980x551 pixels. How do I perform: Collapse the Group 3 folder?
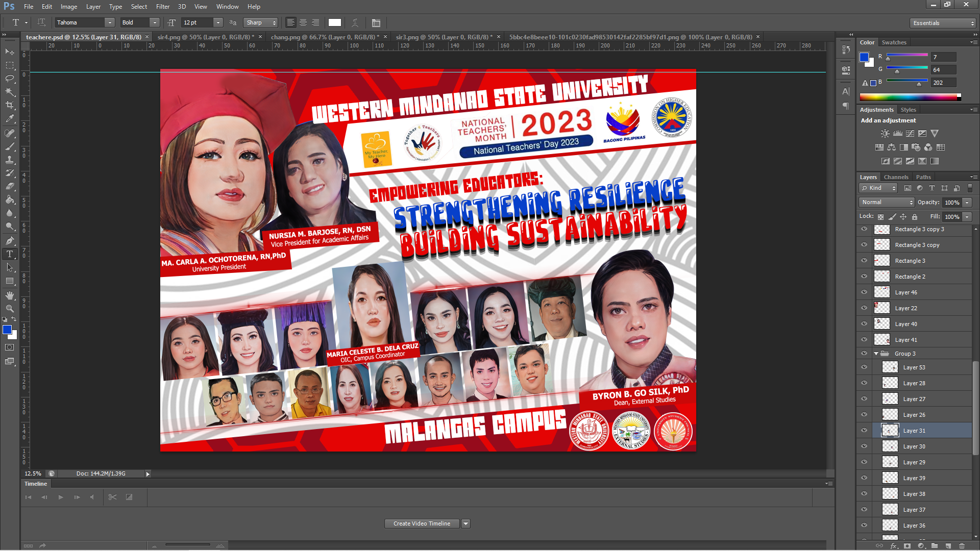tap(876, 354)
